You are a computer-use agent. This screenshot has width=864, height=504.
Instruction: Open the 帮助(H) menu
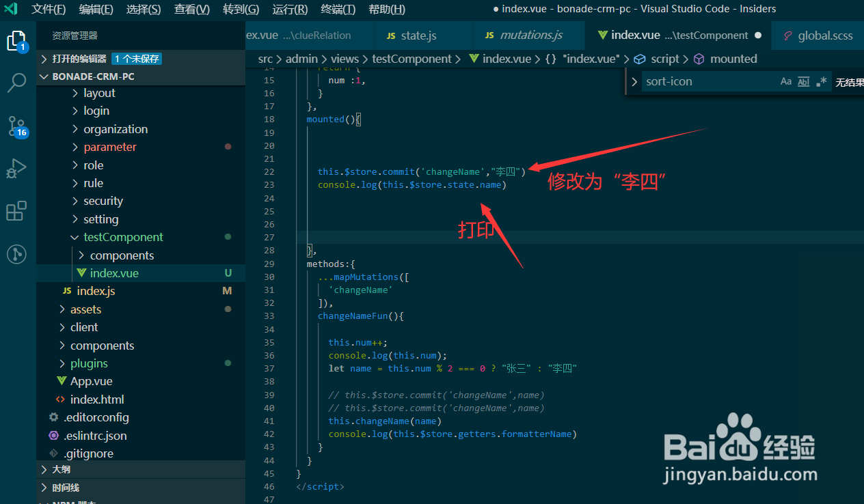pyautogui.click(x=387, y=9)
